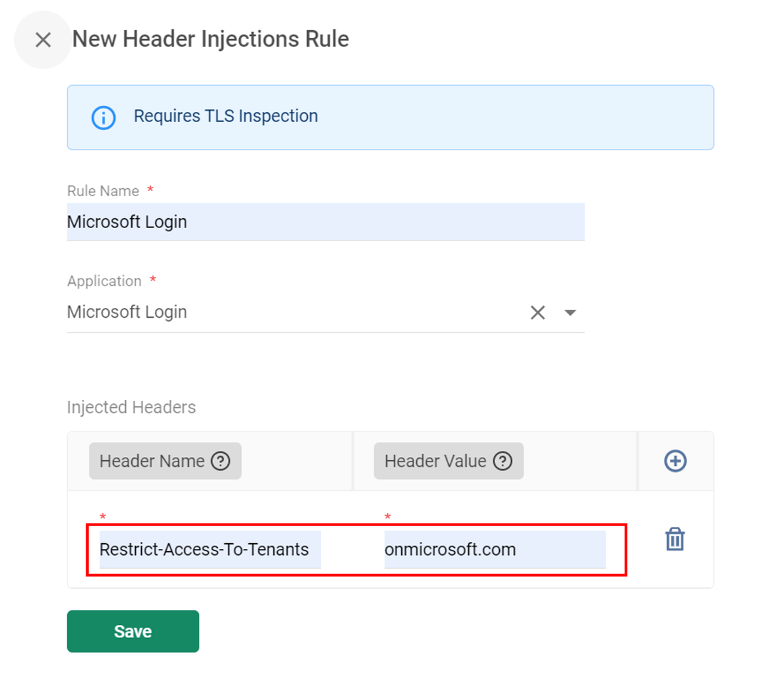This screenshot has height=687, width=784.
Task: Expand the Application dropdown arrow
Action: tap(570, 312)
